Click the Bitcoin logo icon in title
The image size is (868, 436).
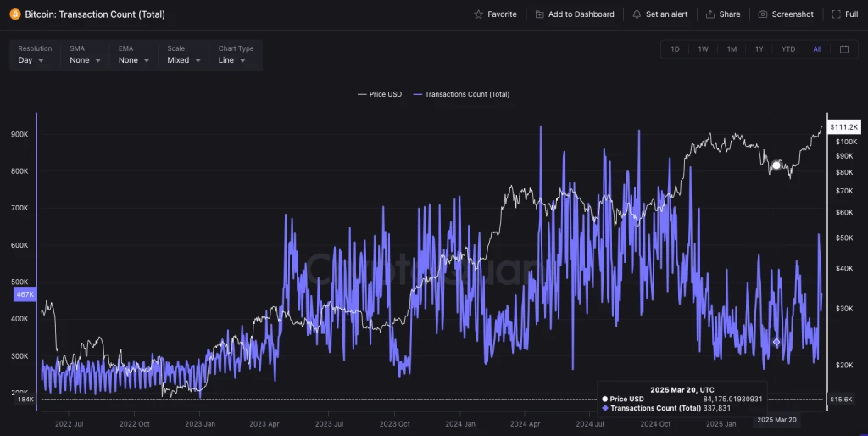pos(14,14)
